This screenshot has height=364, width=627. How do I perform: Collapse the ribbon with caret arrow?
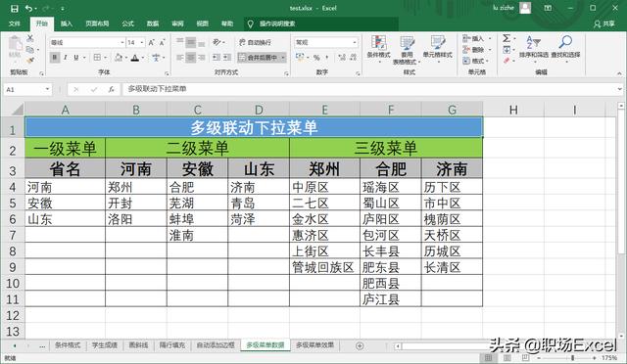(619, 73)
